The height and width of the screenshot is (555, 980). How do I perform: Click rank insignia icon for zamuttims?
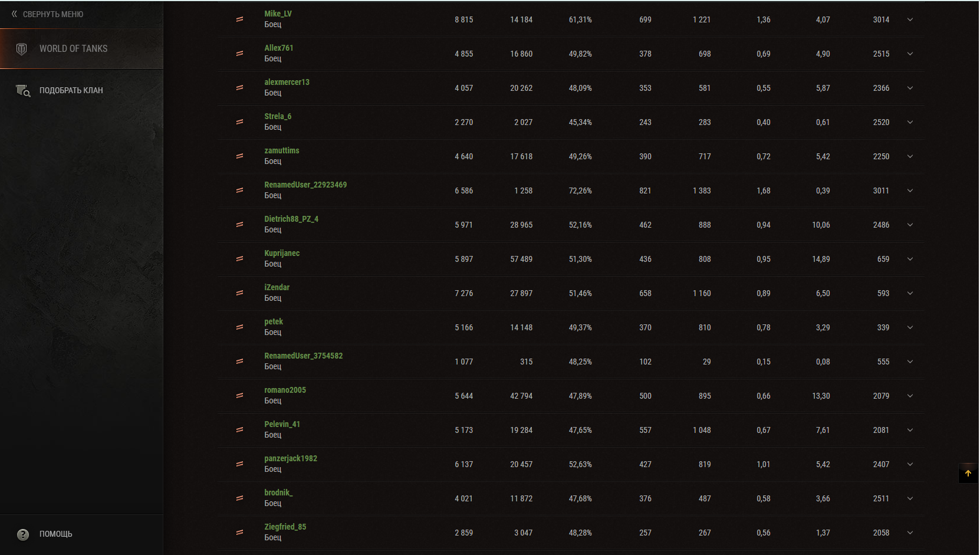tap(239, 156)
